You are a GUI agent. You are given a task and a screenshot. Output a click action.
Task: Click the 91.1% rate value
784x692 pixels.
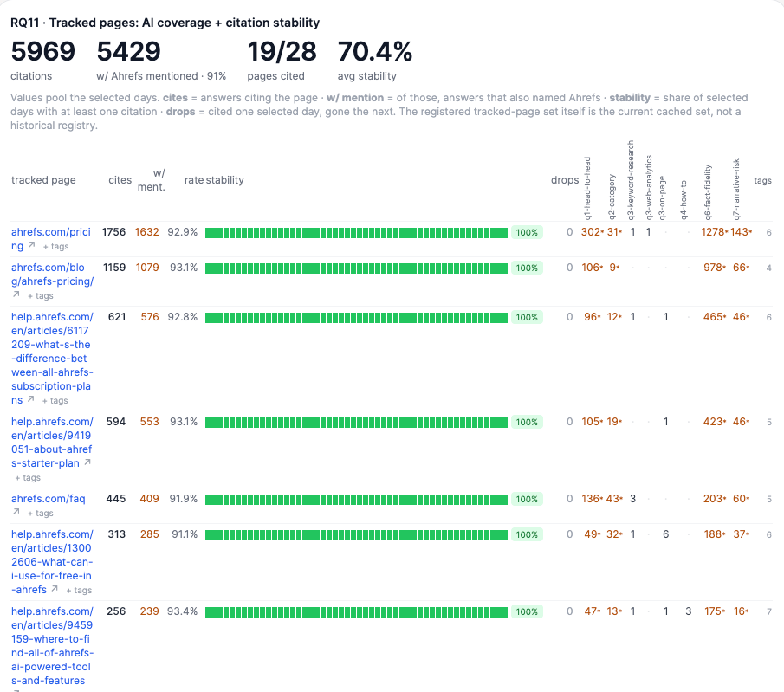(x=185, y=534)
